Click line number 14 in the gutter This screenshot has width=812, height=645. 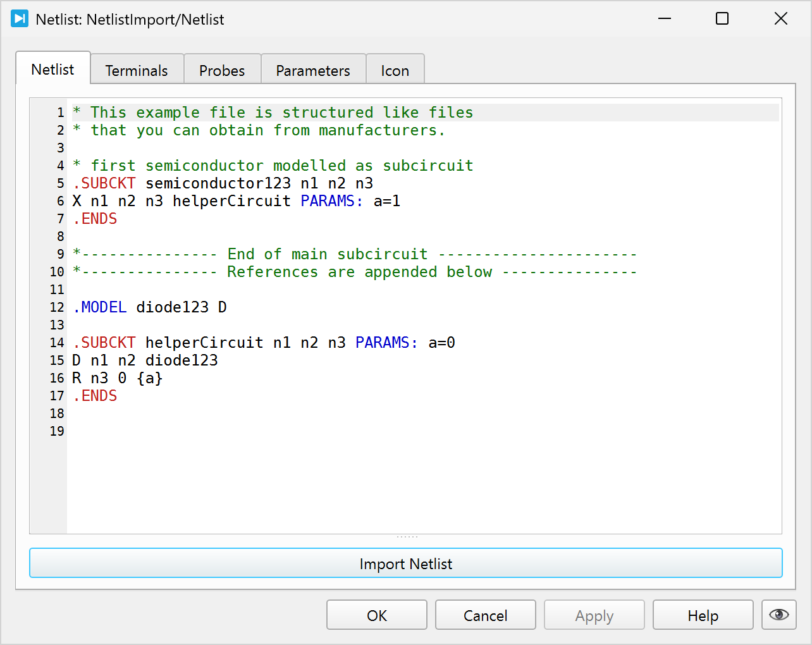pyautogui.click(x=57, y=343)
